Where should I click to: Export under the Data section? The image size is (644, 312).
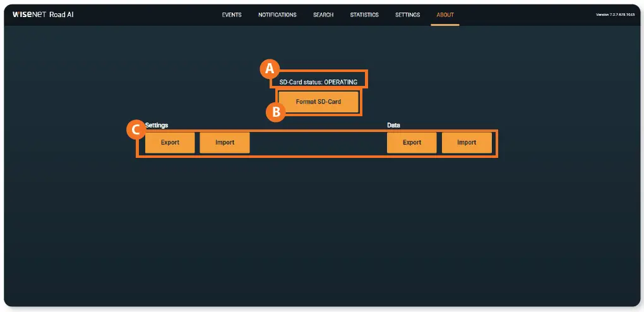412,142
